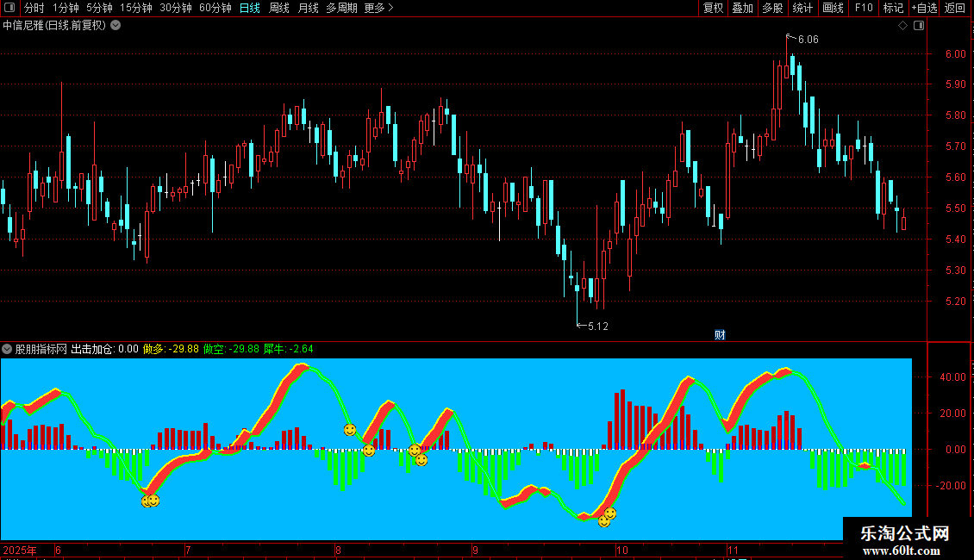
Task: Click 5.20 on the price axis
Action: point(955,302)
